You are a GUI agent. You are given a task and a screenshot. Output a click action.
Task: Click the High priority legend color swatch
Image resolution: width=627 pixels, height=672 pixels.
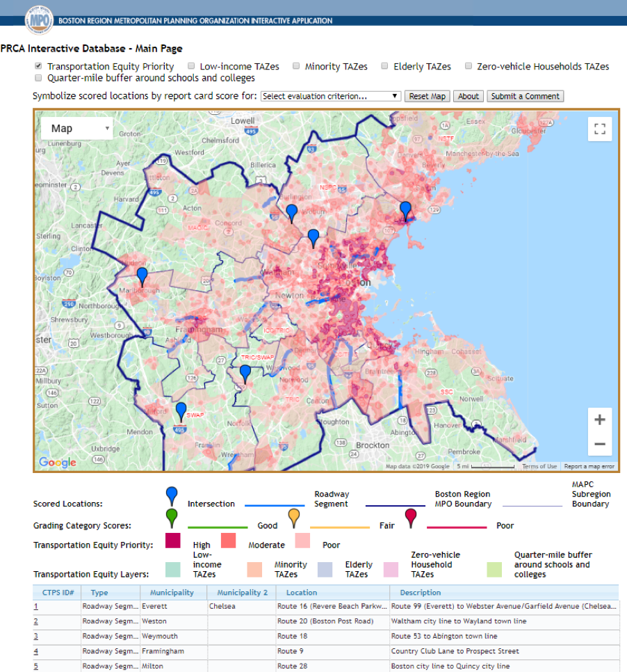point(173,540)
